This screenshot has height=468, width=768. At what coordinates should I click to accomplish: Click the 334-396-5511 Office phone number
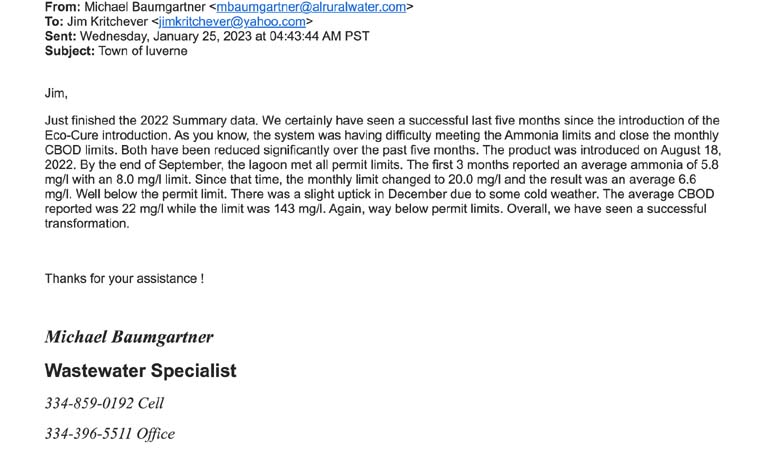pyautogui.click(x=110, y=434)
